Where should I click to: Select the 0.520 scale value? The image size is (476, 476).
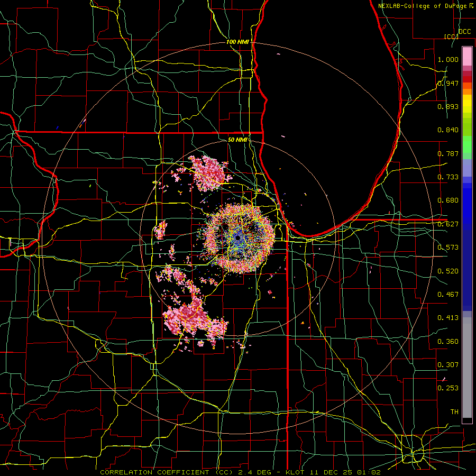click(448, 271)
